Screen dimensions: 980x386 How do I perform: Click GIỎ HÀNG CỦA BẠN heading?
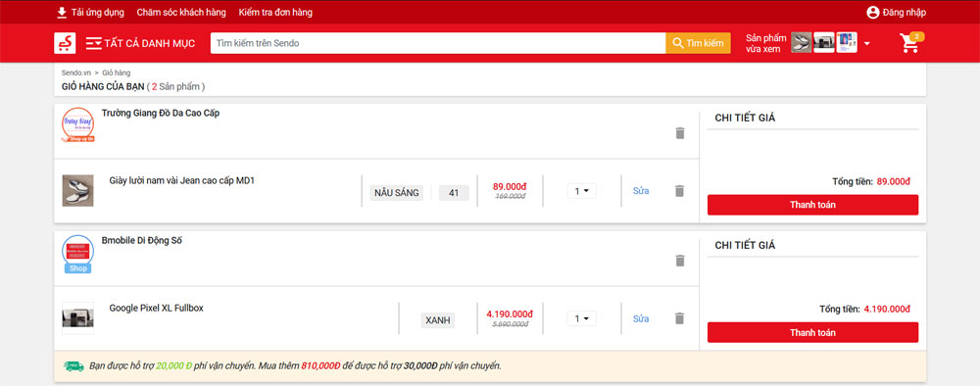tap(103, 86)
